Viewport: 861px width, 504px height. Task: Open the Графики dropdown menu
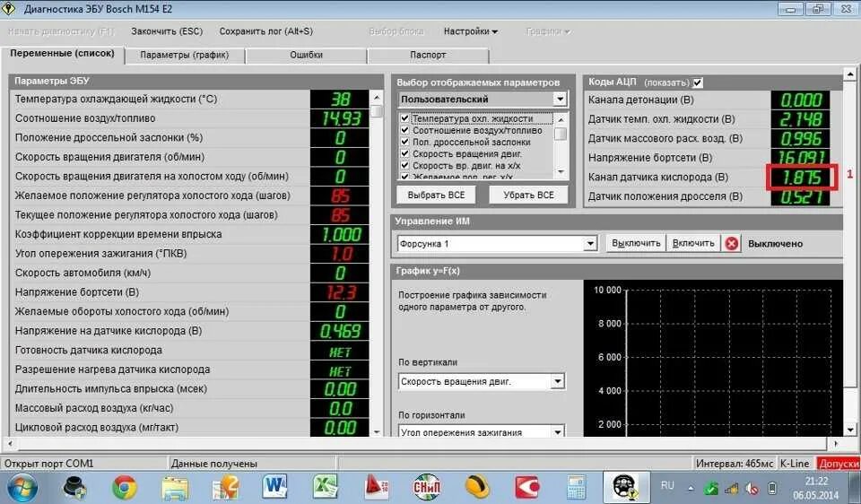pyautogui.click(x=548, y=31)
